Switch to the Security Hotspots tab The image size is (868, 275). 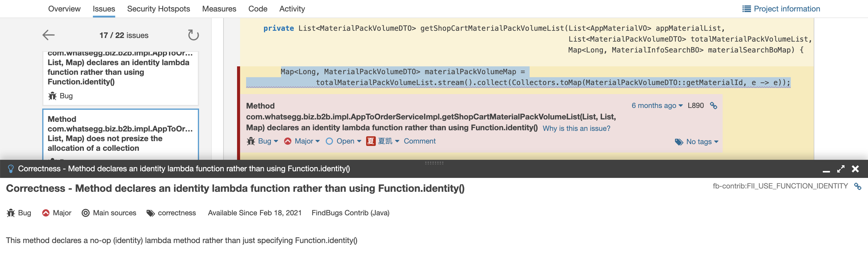pos(158,9)
